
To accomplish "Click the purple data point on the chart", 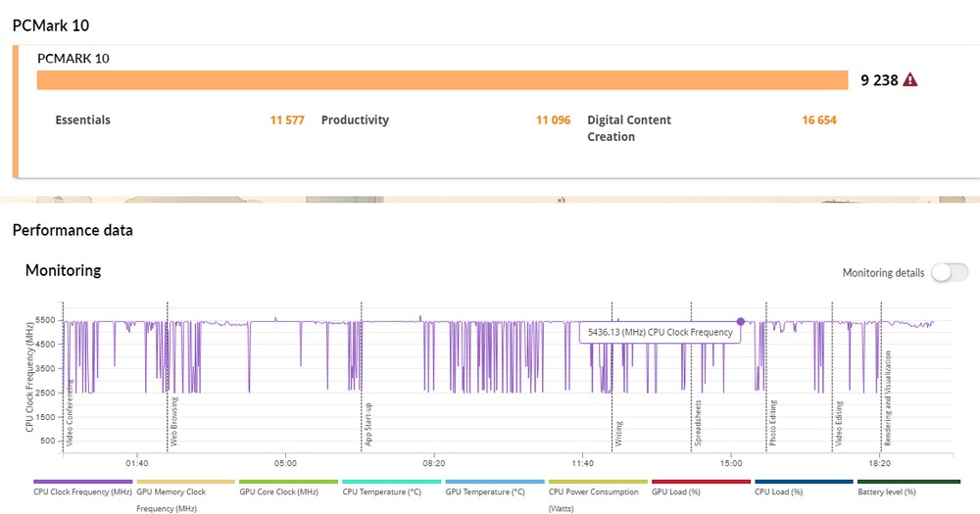I will (x=741, y=322).
